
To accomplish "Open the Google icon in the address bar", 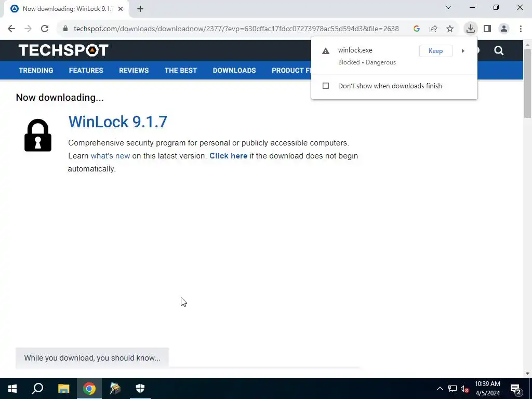I will 417,29.
